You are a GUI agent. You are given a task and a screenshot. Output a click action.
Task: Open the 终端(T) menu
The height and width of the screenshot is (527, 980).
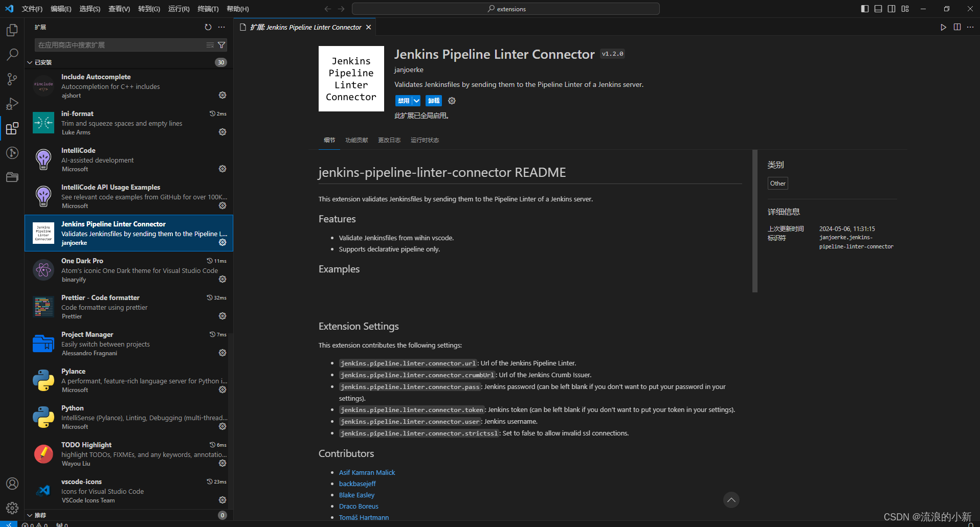208,9
